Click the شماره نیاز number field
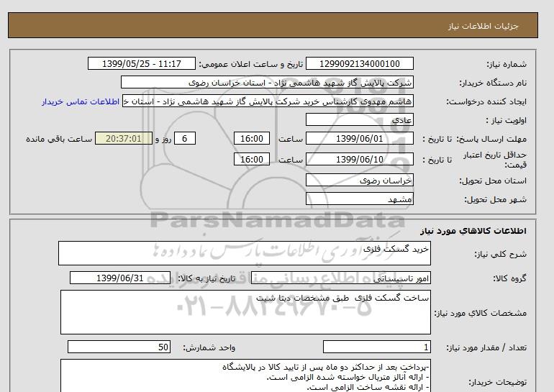Image resolution: width=554 pixels, height=392 pixels. point(359,63)
